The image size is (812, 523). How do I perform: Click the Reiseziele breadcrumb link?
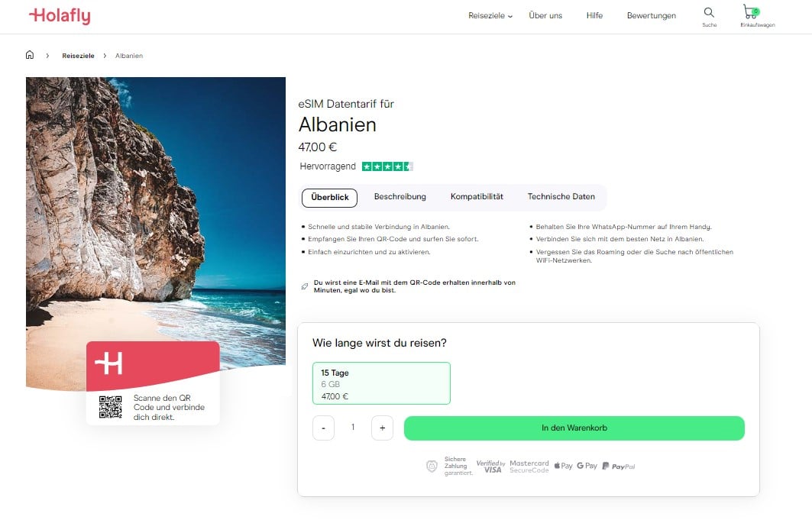[78, 56]
